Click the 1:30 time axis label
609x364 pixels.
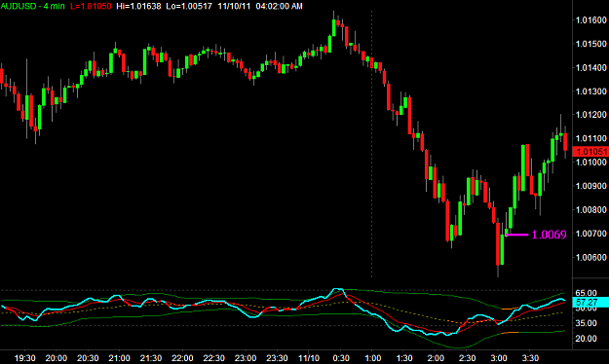pos(404,358)
